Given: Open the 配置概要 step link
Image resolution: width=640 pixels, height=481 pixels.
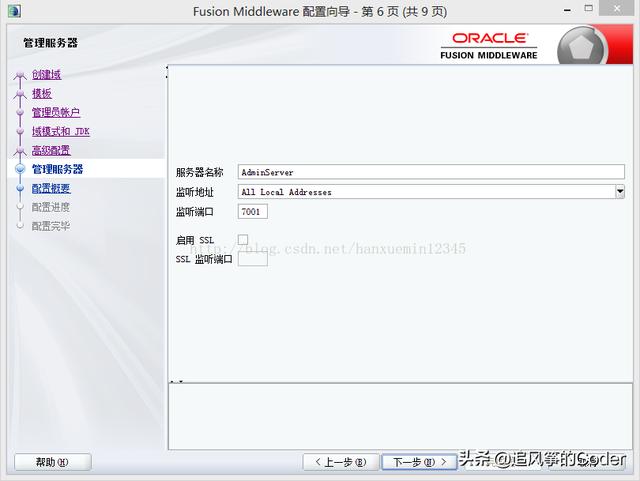Looking at the screenshot, I should (x=51, y=188).
